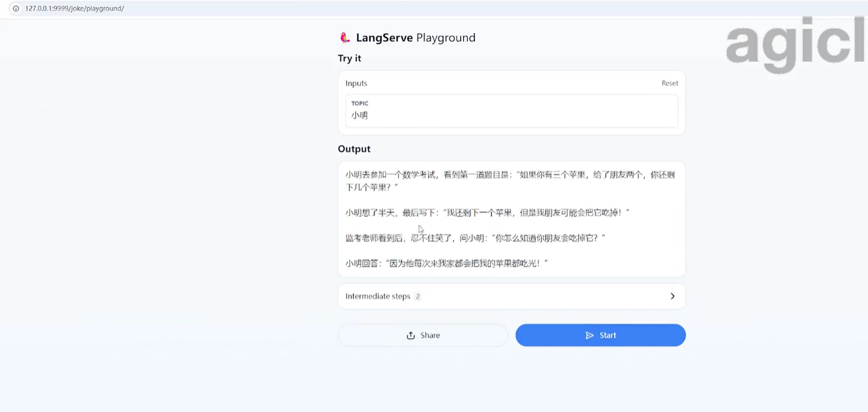Click the LangServe parrot logo icon
868x412 pixels.
pyautogui.click(x=344, y=38)
